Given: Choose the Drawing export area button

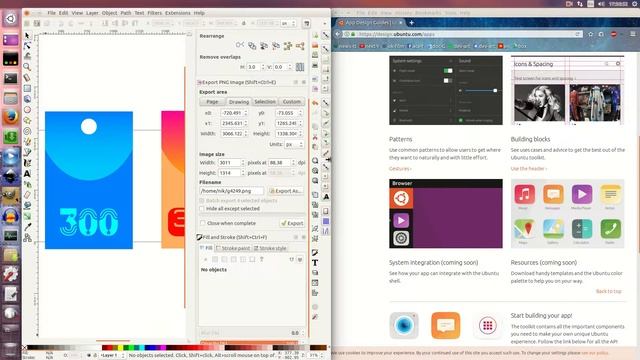Looking at the screenshot, I should (239, 102).
